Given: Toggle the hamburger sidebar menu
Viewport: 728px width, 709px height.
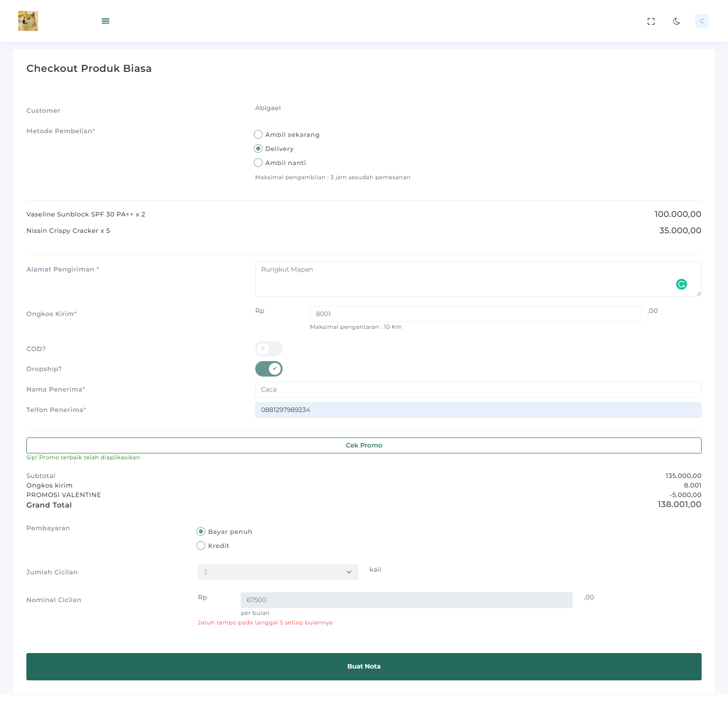Looking at the screenshot, I should click(106, 21).
